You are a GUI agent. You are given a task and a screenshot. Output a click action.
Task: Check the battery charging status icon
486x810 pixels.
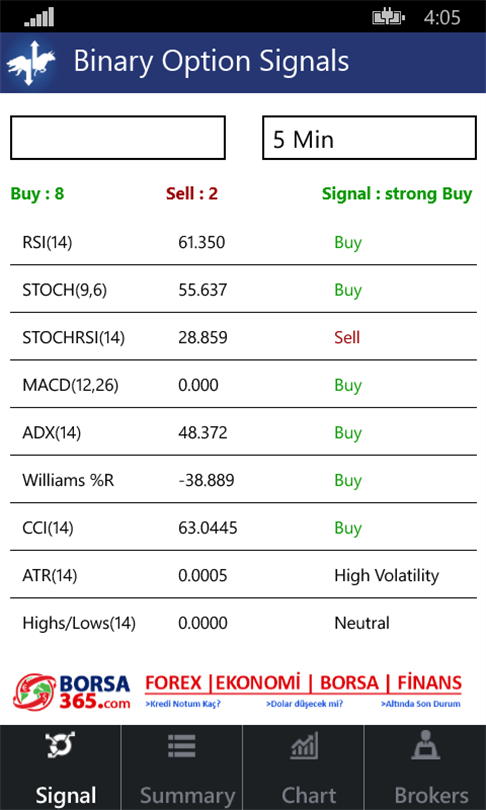tap(388, 18)
